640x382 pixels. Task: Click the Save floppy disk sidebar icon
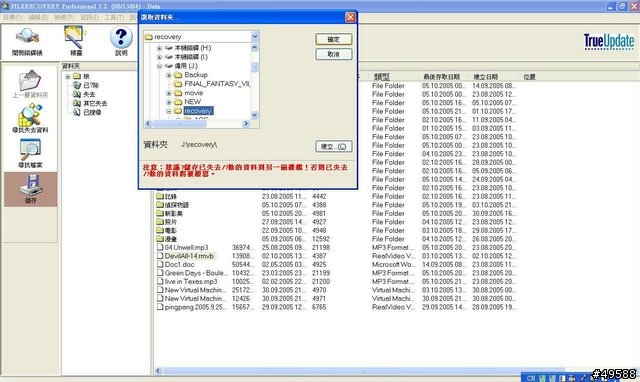coord(31,186)
